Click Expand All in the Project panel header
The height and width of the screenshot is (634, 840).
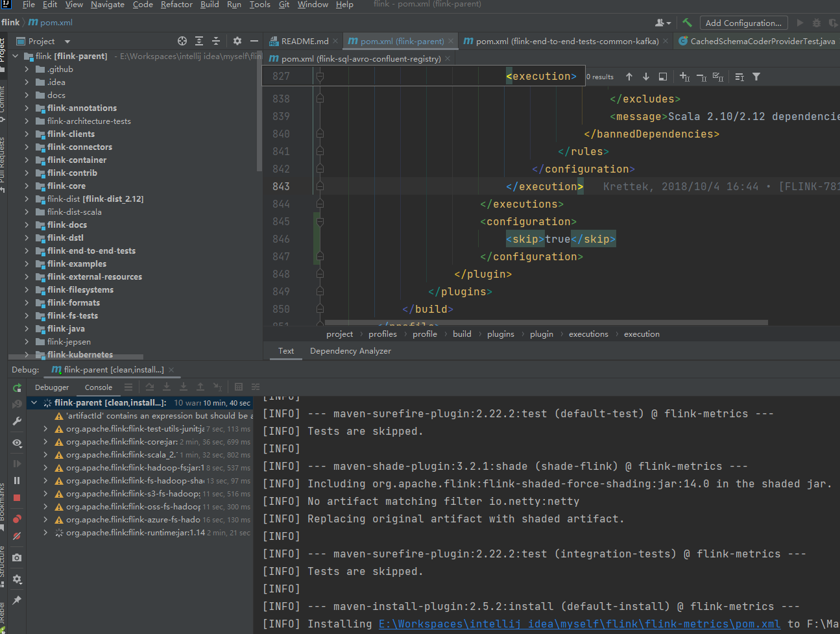pyautogui.click(x=199, y=41)
